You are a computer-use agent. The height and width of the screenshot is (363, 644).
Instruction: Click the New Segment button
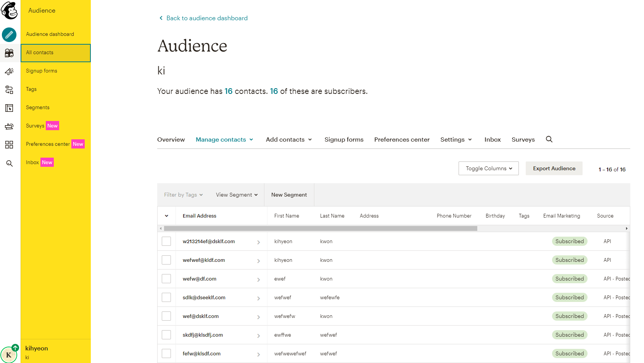point(289,195)
